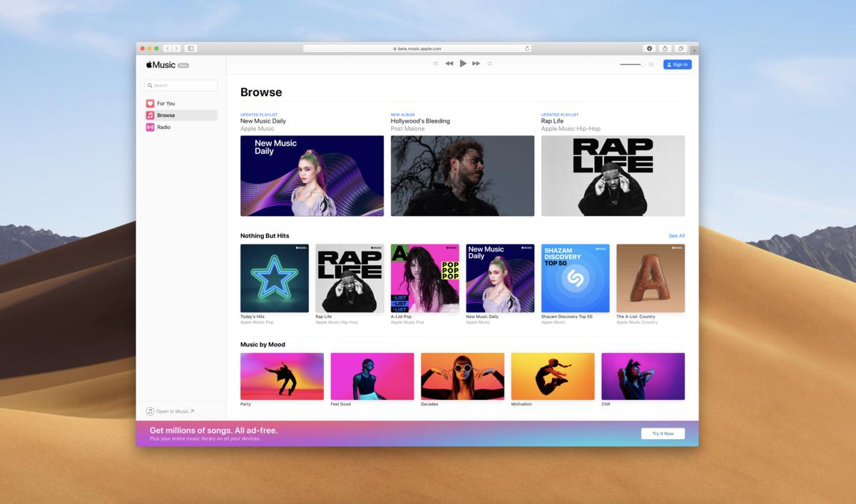Image resolution: width=856 pixels, height=504 pixels.
Task: Click Post Malone artist name
Action: point(407,129)
